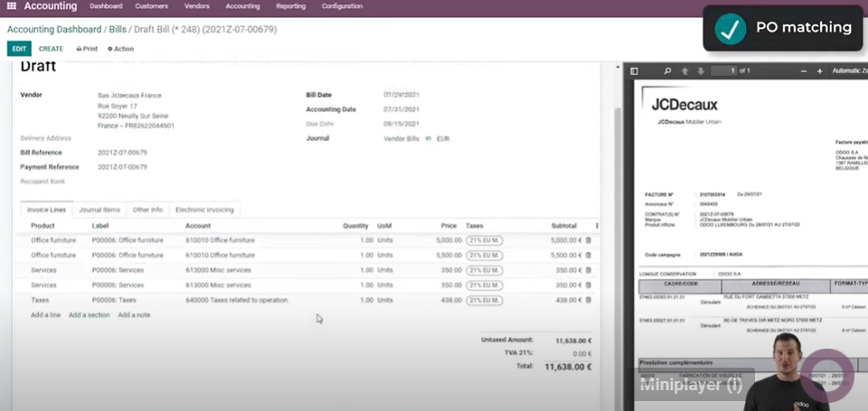This screenshot has height=411, width=868.
Task: Switch to the Other Info tab
Action: [147, 210]
